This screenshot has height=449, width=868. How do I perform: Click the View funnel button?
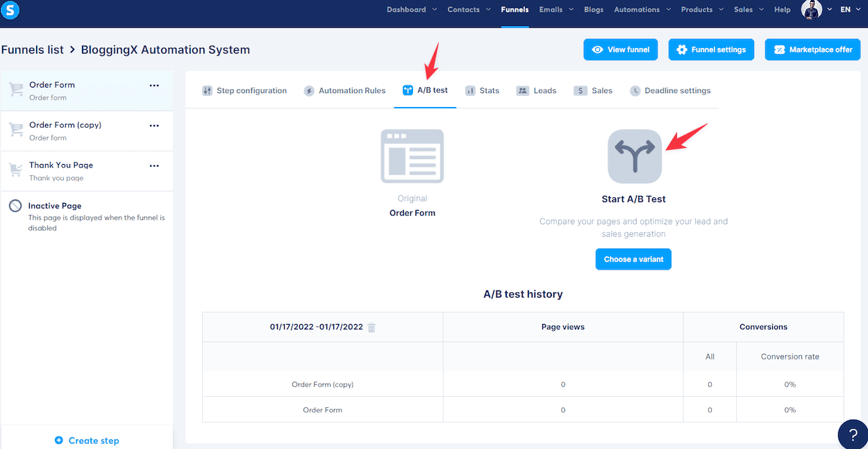tap(620, 49)
